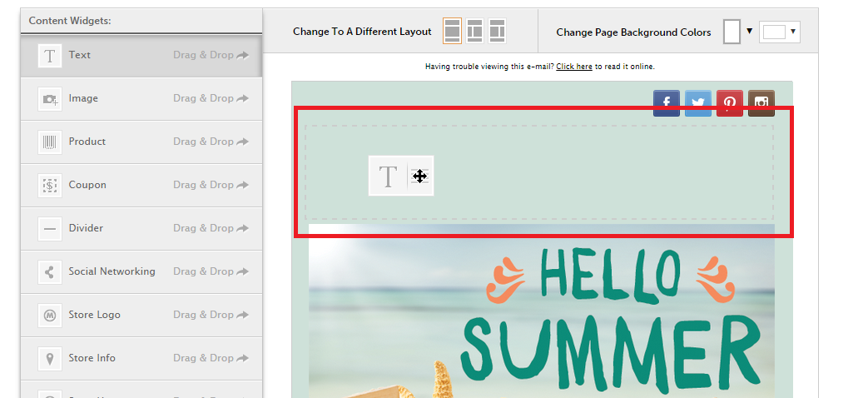
Task: Click the Product barcode icon
Action: (x=50, y=142)
